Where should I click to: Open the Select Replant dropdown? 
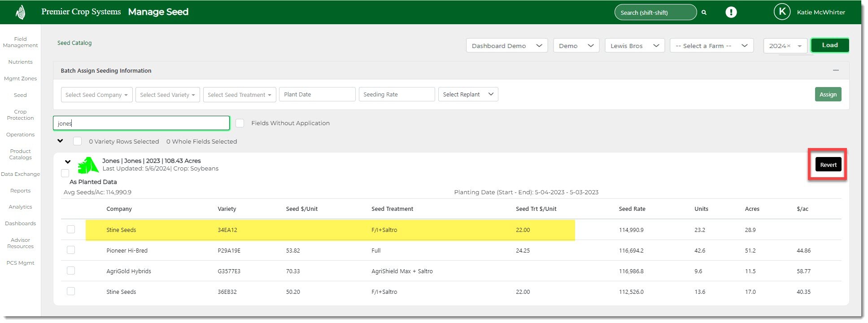pos(468,94)
